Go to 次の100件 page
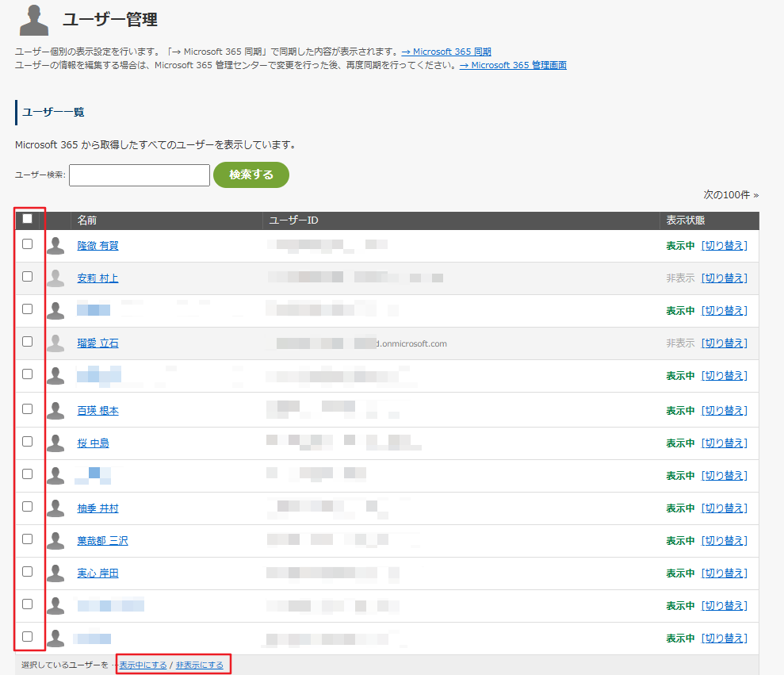784x675 pixels. 731,194
